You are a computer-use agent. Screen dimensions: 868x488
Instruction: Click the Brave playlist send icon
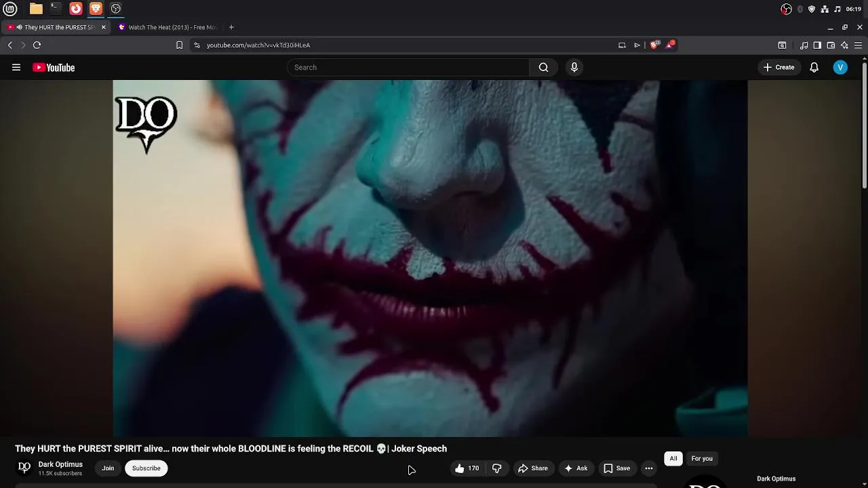(637, 45)
